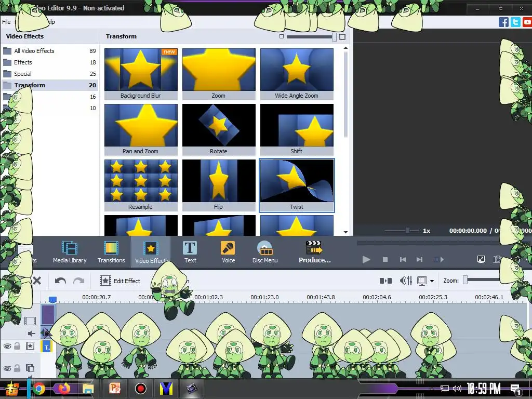Select the Rotate effect thumbnail
This screenshot has height=399, width=532.
(219, 129)
